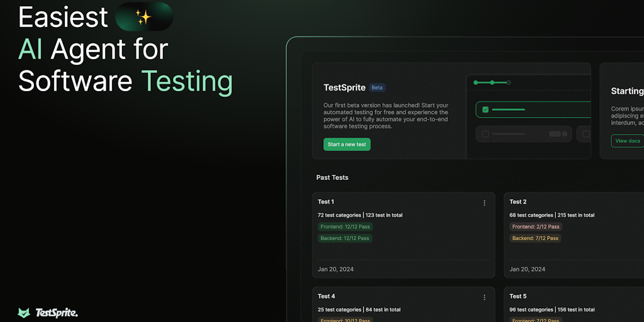Click the View docs button
Screen dimensions: 644x322
[x=627, y=141]
